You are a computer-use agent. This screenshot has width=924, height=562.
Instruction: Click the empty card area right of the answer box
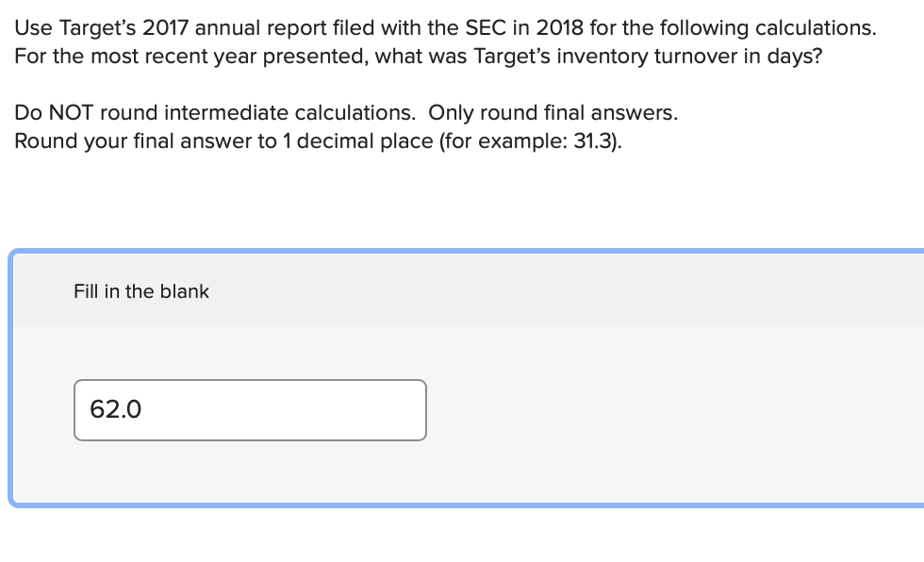(660, 409)
